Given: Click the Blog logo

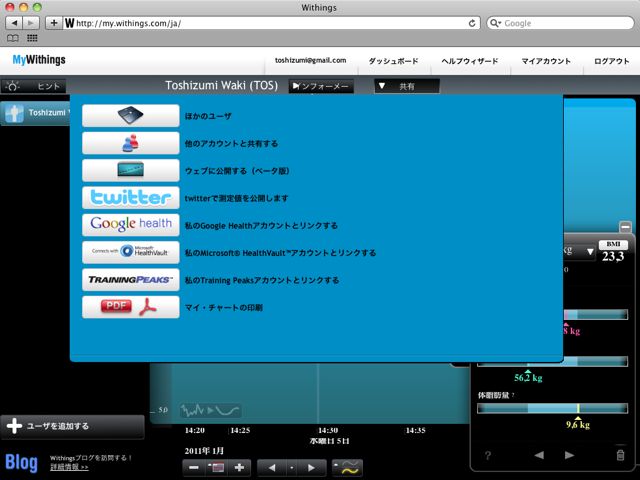Looking at the screenshot, I should point(21,463).
